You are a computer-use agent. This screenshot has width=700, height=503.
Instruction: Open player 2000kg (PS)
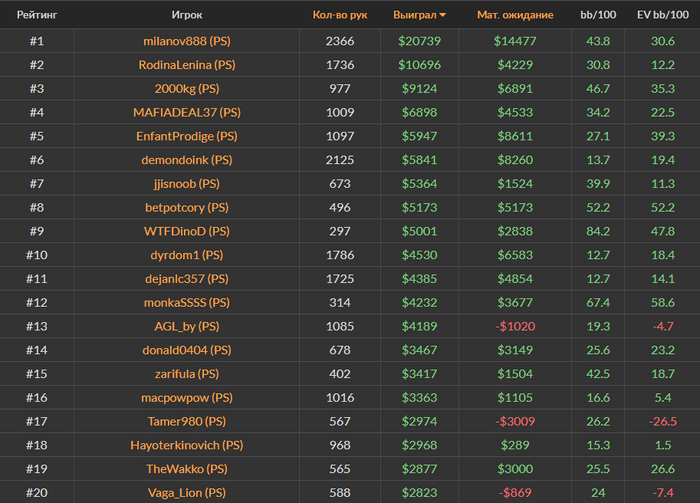(187, 88)
